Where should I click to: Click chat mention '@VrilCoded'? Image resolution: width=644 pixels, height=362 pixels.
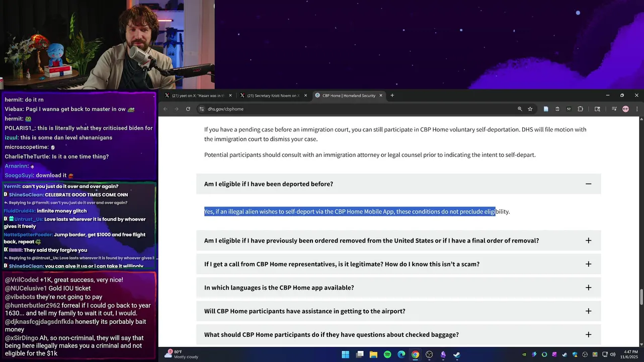pos(22,280)
